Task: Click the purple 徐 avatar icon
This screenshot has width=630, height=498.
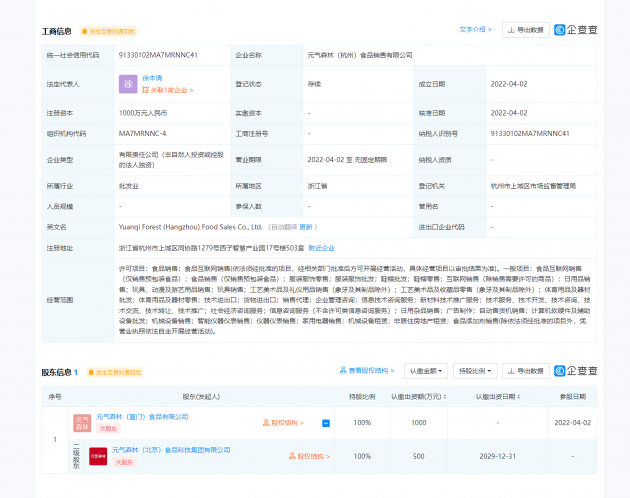Action: coord(128,84)
